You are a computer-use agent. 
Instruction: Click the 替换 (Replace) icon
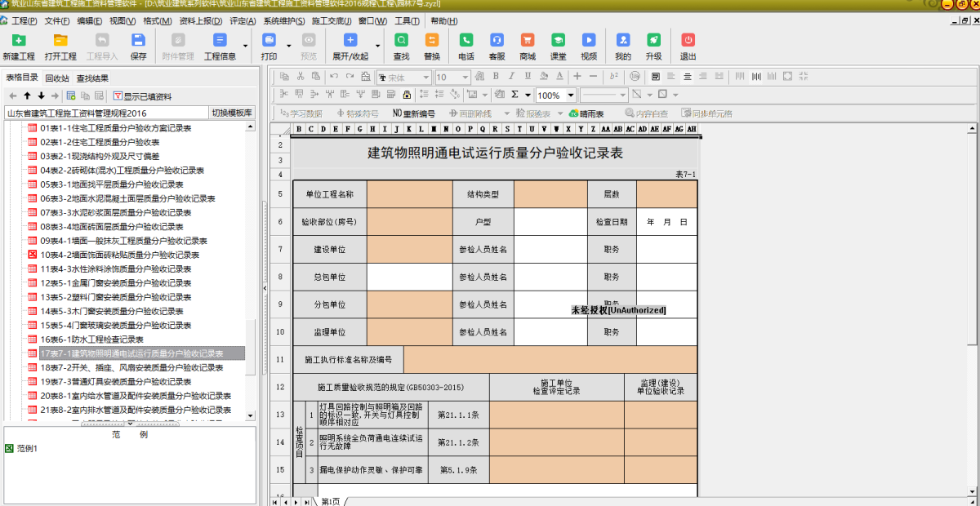coord(433,47)
